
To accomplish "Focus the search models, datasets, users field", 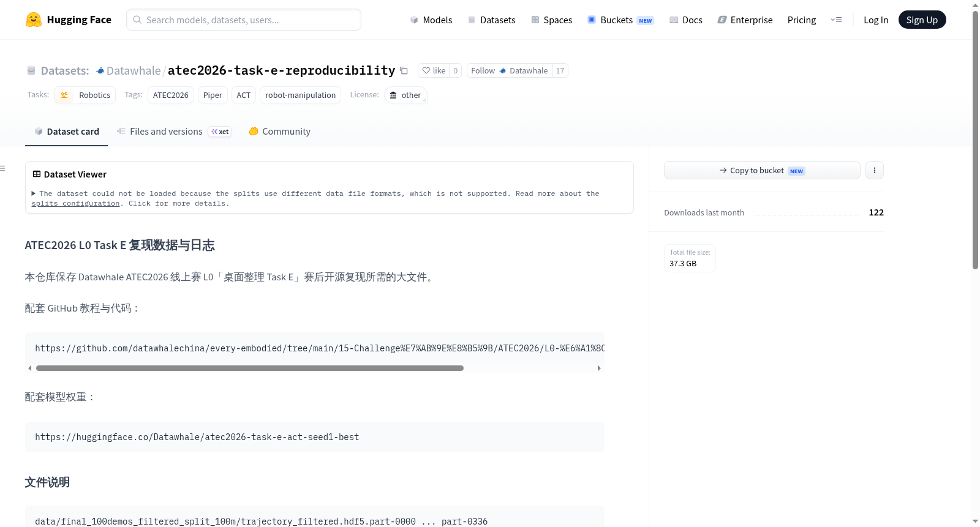I will click(244, 20).
